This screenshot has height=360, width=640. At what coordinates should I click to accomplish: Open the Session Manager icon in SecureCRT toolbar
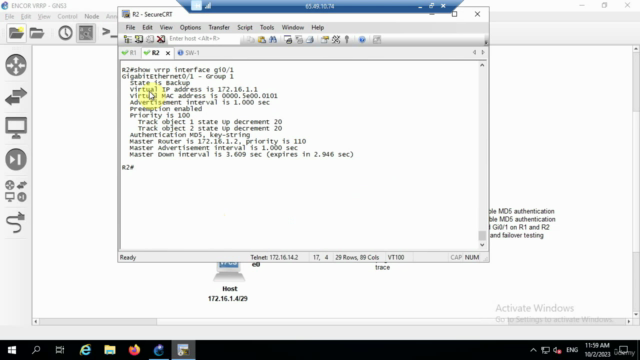128,39
